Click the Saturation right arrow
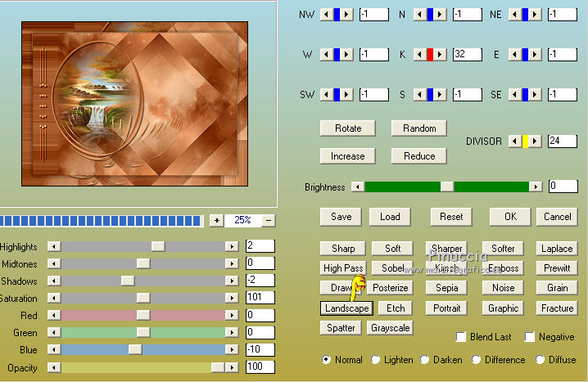This screenshot has height=382, width=588. click(x=232, y=298)
